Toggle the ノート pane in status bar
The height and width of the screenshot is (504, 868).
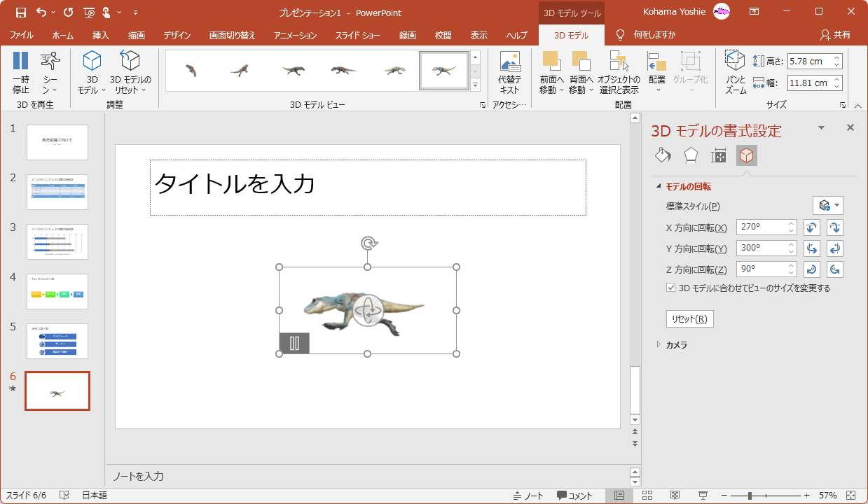point(528,496)
